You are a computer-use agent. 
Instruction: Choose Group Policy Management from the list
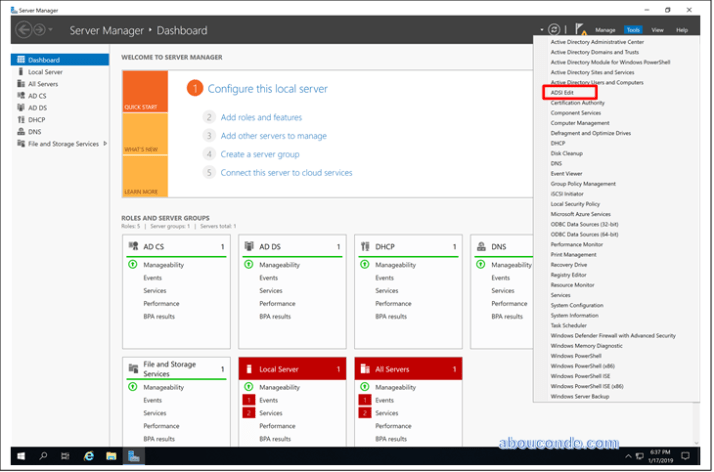coord(583,184)
